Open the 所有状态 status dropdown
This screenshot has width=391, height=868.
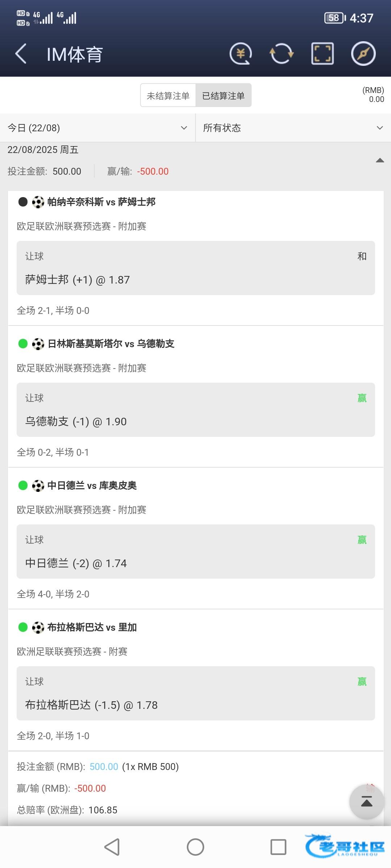click(x=293, y=128)
